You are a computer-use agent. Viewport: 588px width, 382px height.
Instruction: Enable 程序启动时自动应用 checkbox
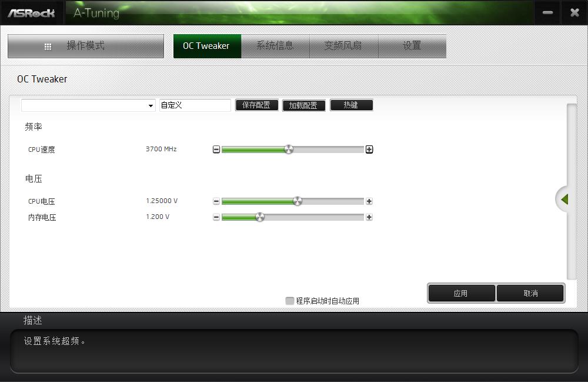click(x=289, y=301)
